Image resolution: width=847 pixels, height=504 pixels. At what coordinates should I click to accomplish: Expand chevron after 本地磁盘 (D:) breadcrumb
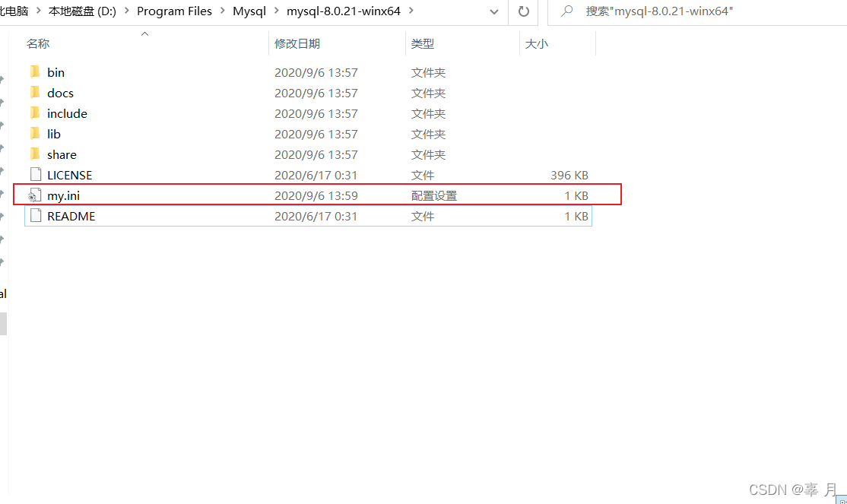tap(126, 11)
